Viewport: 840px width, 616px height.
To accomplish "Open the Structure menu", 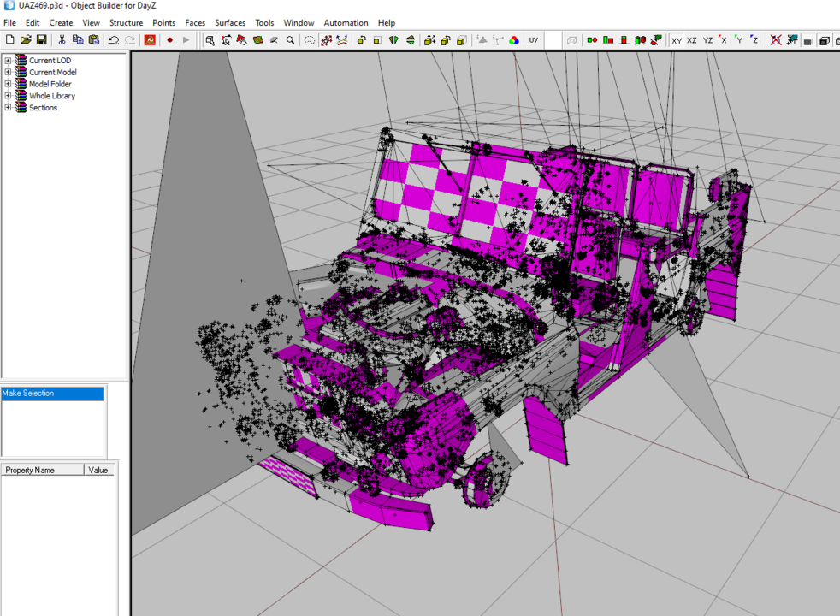I will tap(126, 23).
